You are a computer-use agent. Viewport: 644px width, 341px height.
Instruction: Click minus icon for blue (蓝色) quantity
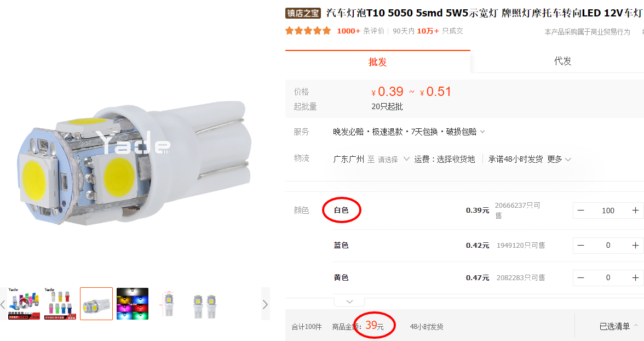(581, 245)
